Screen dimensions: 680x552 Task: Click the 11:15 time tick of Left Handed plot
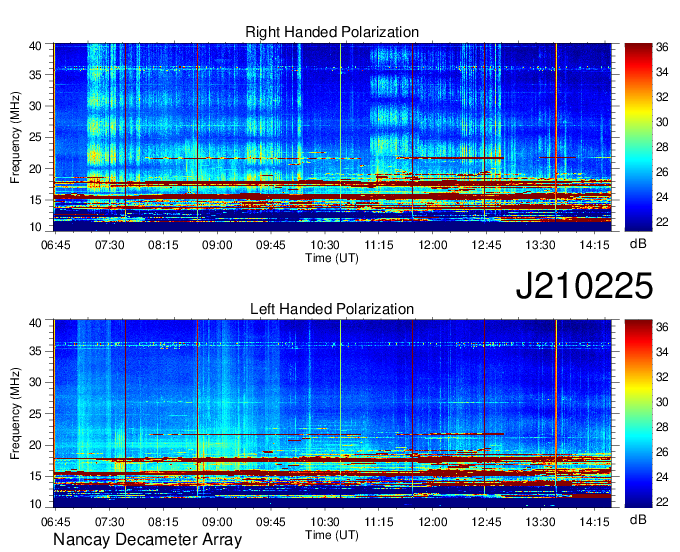tap(379, 522)
